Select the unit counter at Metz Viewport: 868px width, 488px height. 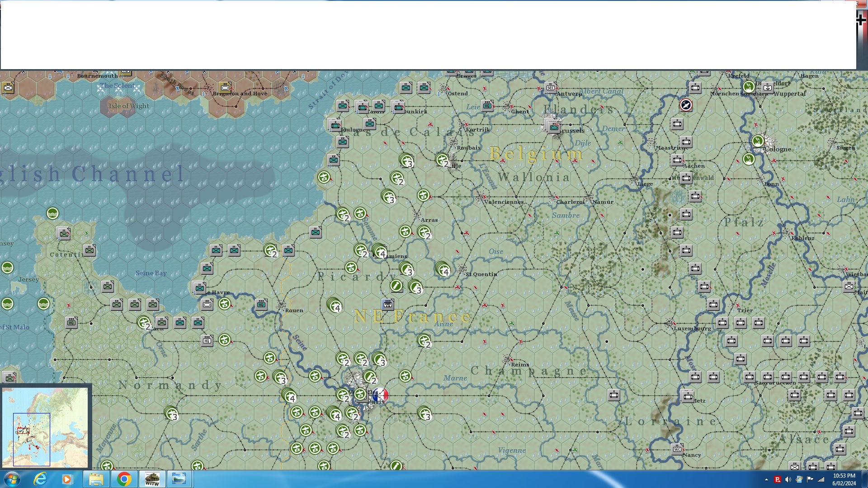click(688, 397)
